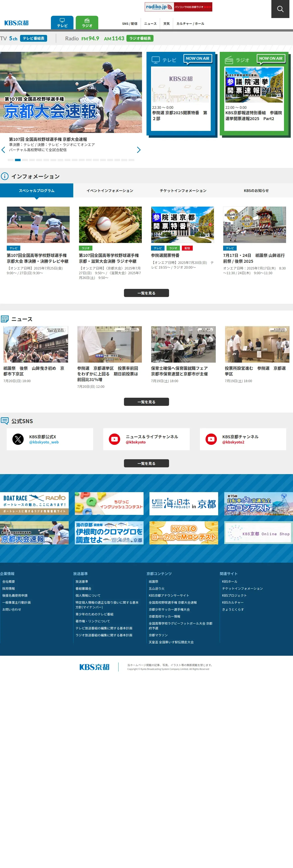Switch to KBSのお知らせ tab
The height and width of the screenshot is (868, 293).
[256, 190]
